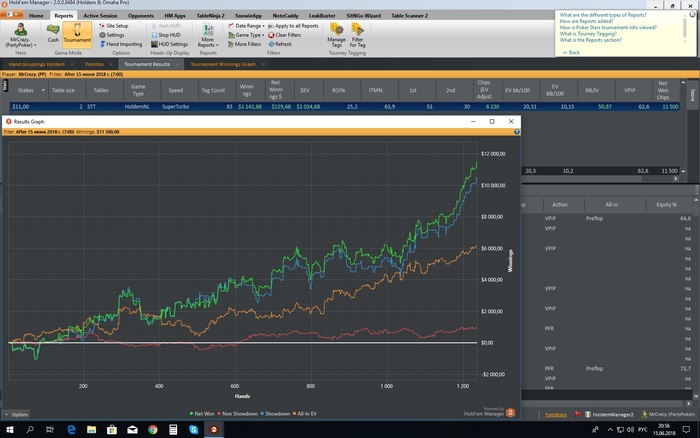Open the Stakes column filter arrow
700x438 pixels.
click(43, 90)
